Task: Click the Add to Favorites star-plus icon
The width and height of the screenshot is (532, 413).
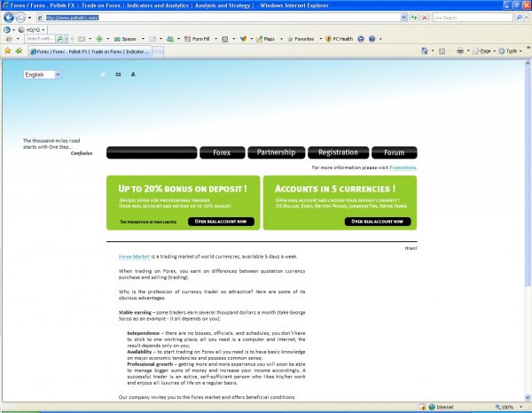Action: click(19, 51)
